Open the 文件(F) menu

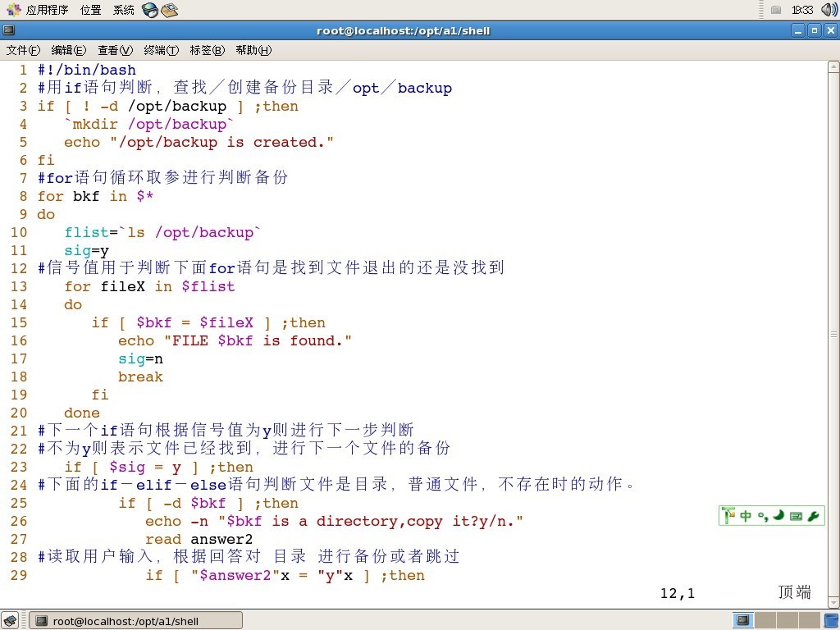point(23,50)
